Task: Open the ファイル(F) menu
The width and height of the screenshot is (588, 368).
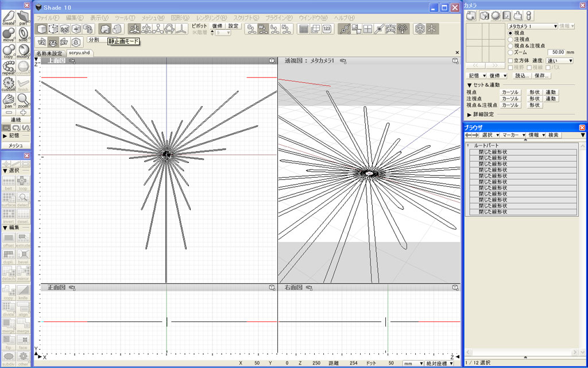Action: point(48,18)
